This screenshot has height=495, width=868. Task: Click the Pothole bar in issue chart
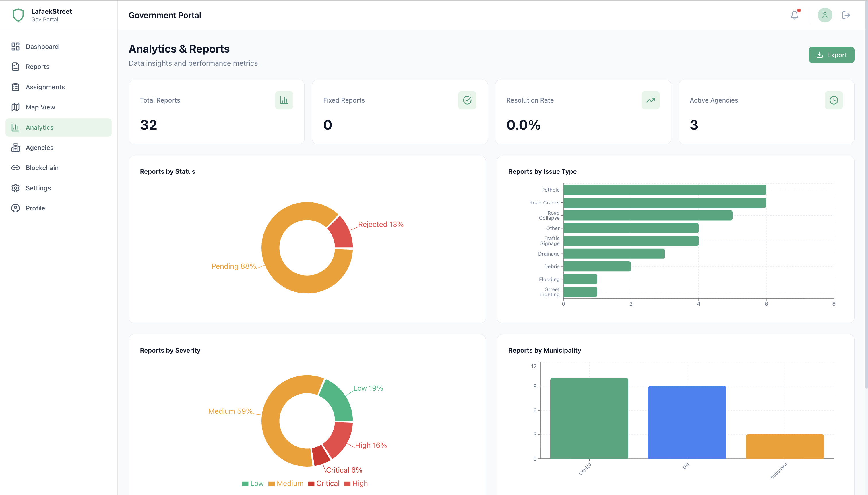pos(664,190)
